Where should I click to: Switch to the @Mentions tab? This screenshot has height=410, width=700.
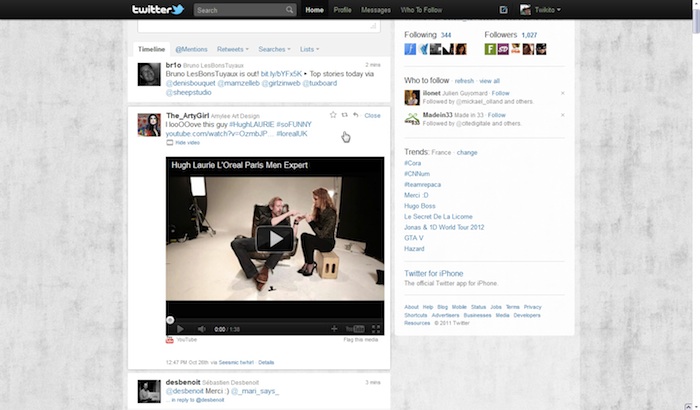click(x=192, y=49)
